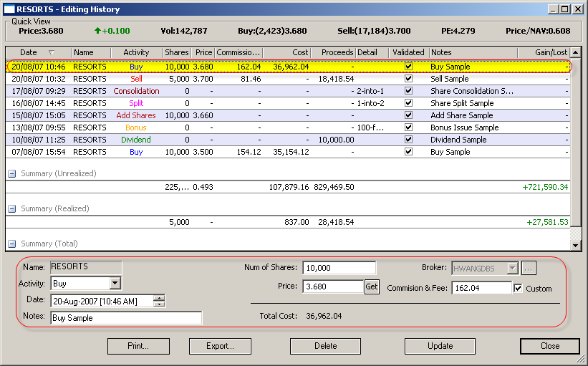Click the table scrollbar down arrow
Screen dimensions: 588x366
(575, 245)
